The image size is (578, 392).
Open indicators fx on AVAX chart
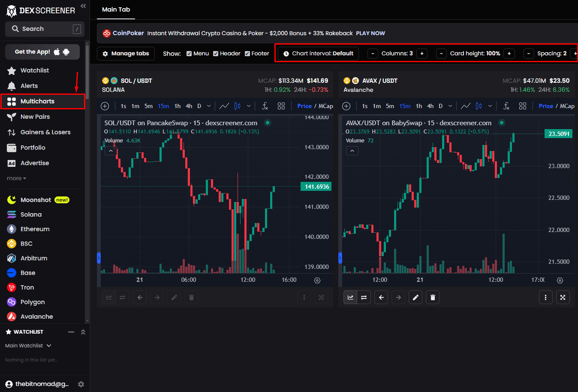coord(506,106)
